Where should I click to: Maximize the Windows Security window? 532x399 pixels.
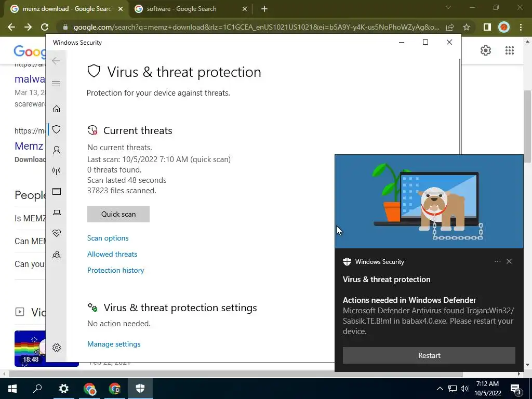pyautogui.click(x=425, y=42)
